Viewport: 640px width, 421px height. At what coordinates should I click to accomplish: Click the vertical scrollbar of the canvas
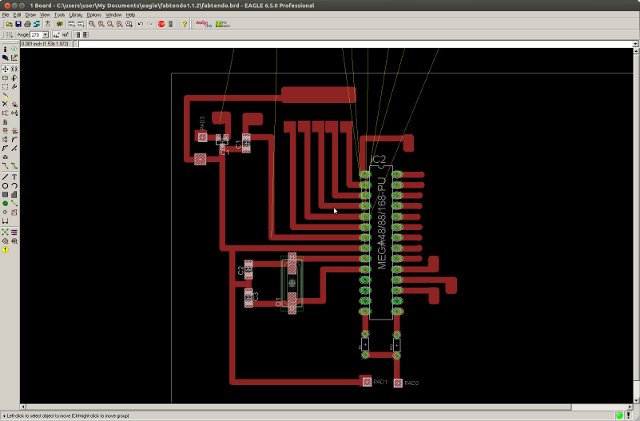[636, 225]
